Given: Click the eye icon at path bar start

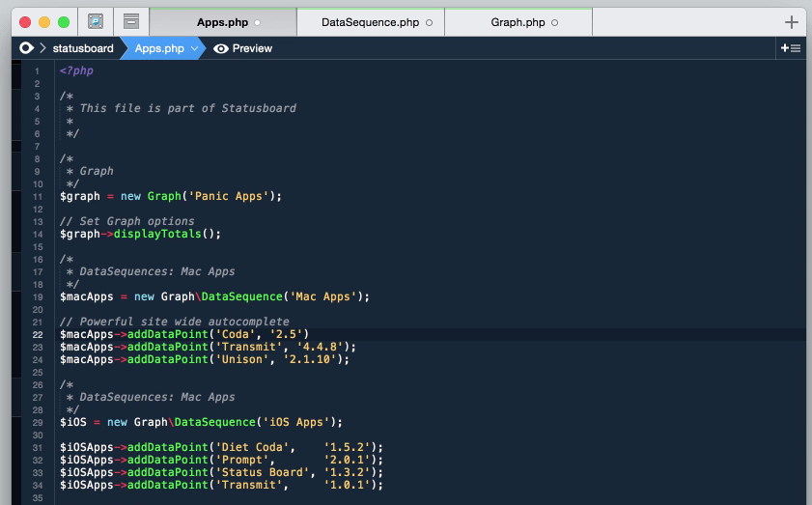Looking at the screenshot, I should 26,48.
